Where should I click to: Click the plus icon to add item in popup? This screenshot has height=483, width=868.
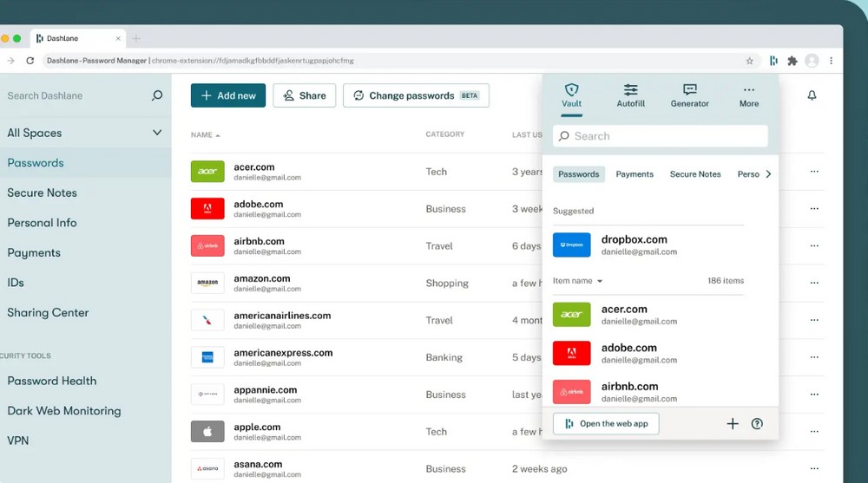pyautogui.click(x=733, y=424)
